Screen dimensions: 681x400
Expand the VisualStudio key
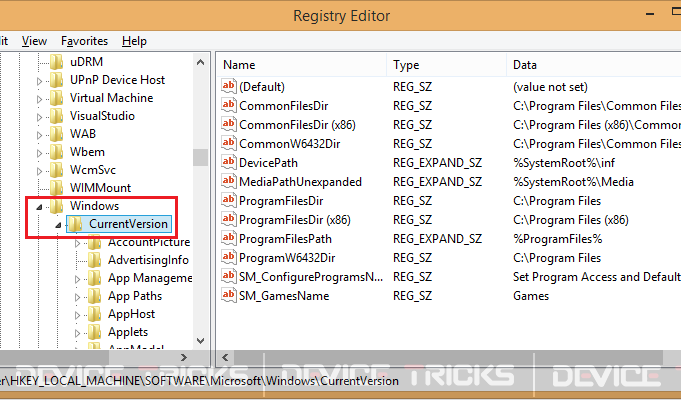pos(39,117)
